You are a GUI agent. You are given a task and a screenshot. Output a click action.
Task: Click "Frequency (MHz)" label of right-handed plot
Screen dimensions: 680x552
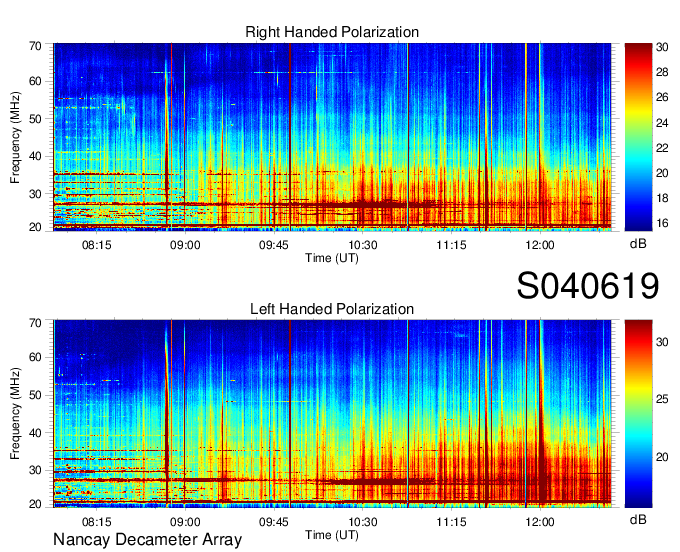pyautogui.click(x=15, y=137)
